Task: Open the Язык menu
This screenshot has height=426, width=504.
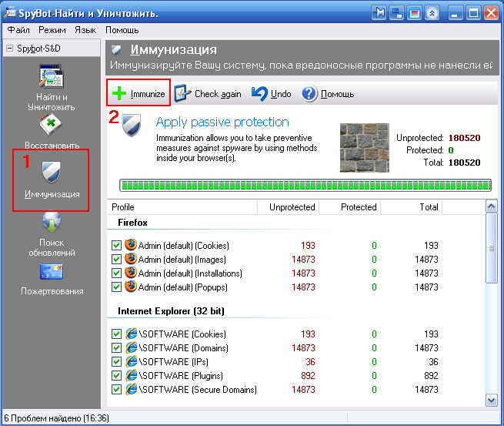Action: [85, 30]
